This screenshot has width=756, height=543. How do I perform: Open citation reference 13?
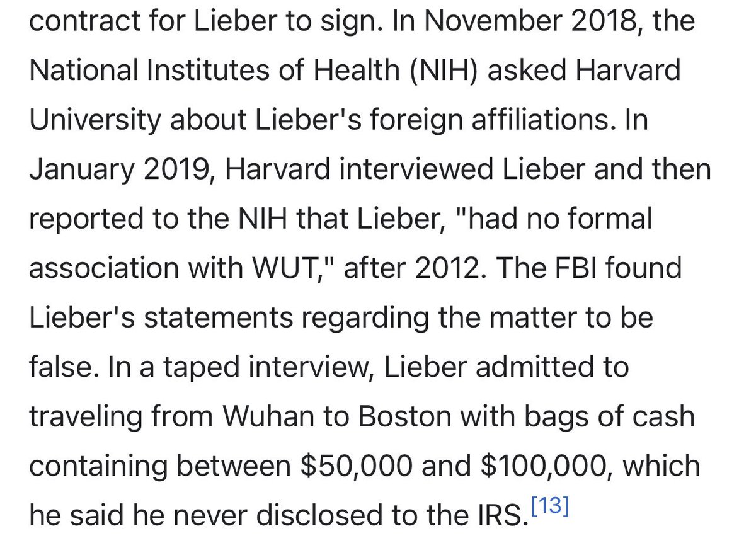click(549, 508)
